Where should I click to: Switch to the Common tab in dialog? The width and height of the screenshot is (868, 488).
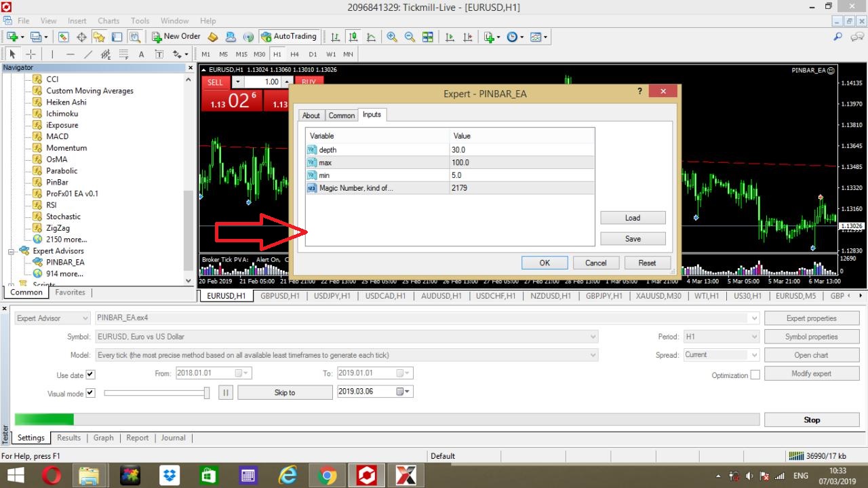(342, 115)
